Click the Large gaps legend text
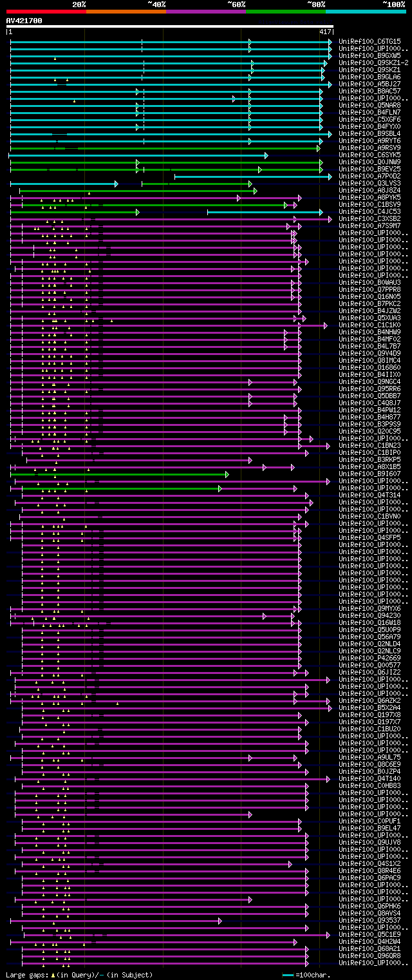This screenshot has width=412, height=980. coord(79,975)
